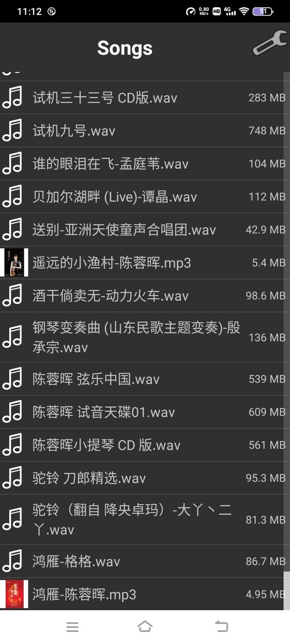
Task: Tap music note icon beside 试机九号.wav
Action: point(13,130)
